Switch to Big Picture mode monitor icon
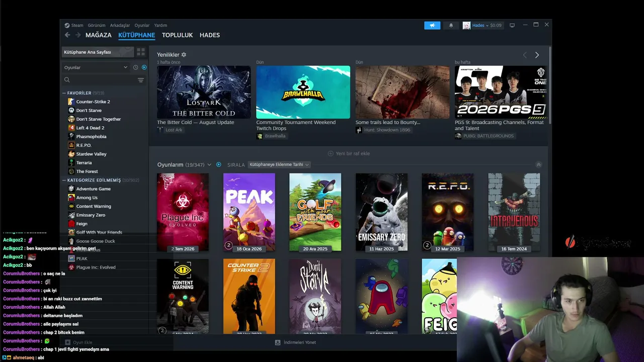This screenshot has height=362, width=644. pyautogui.click(x=512, y=25)
